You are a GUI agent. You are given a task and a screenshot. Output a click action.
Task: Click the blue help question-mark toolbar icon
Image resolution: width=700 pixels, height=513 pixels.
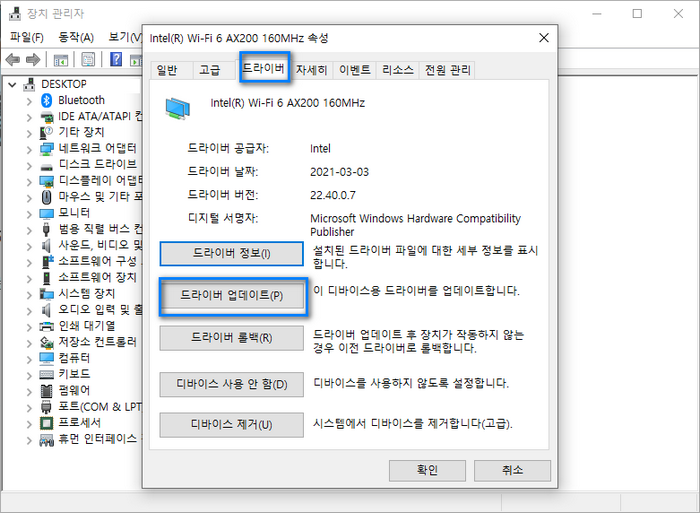click(116, 59)
